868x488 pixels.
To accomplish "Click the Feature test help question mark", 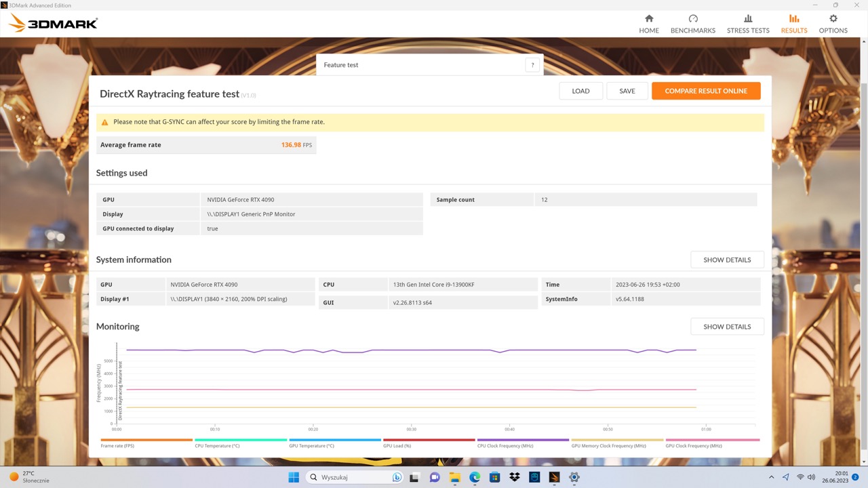I will (x=532, y=65).
